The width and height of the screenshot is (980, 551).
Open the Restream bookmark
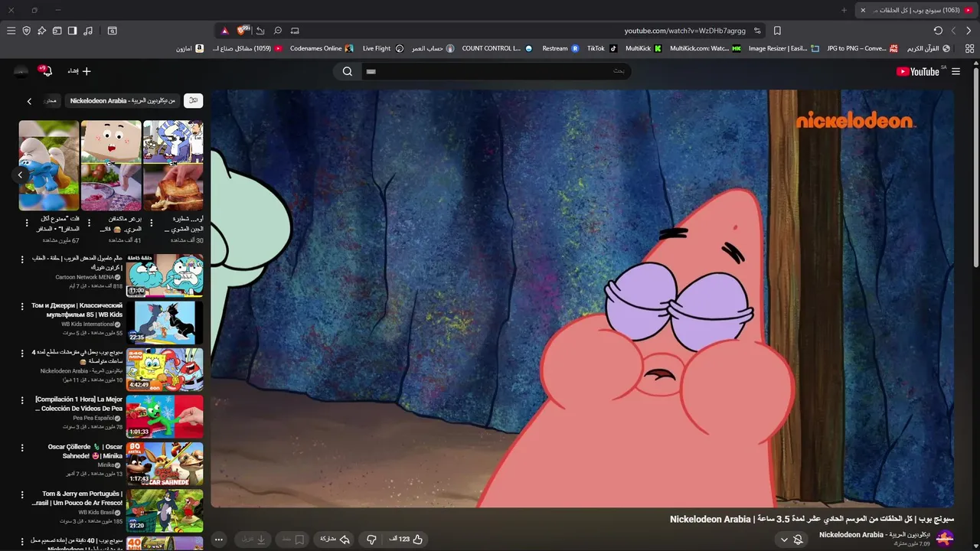pyautogui.click(x=560, y=48)
